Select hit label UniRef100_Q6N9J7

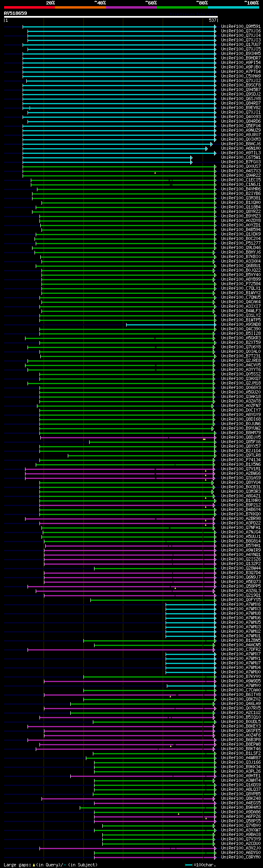[241, 577]
